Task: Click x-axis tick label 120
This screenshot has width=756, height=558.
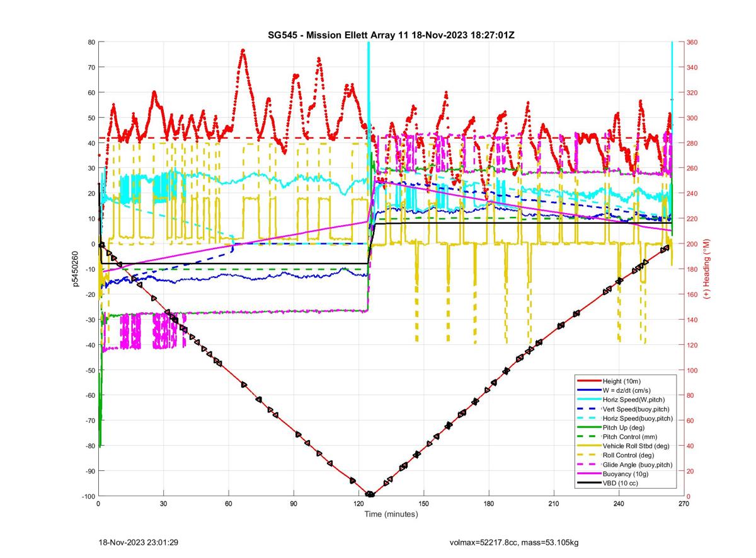Action: point(359,504)
